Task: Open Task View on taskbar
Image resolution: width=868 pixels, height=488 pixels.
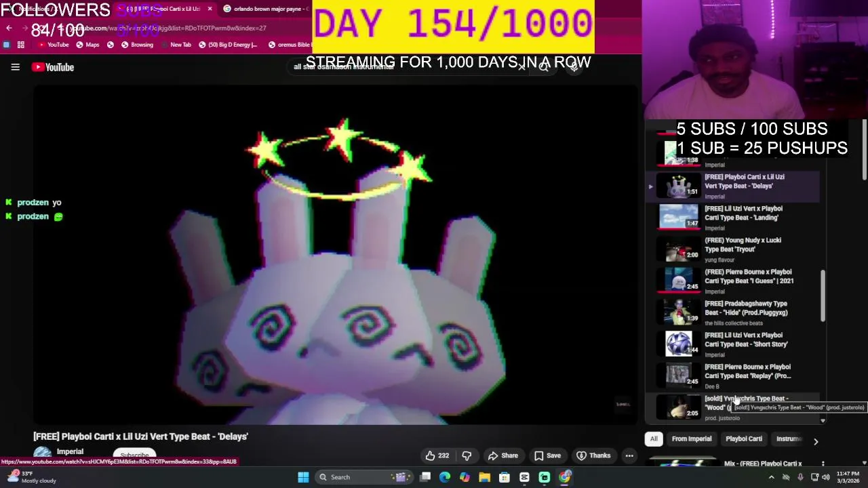Action: pyautogui.click(x=425, y=477)
